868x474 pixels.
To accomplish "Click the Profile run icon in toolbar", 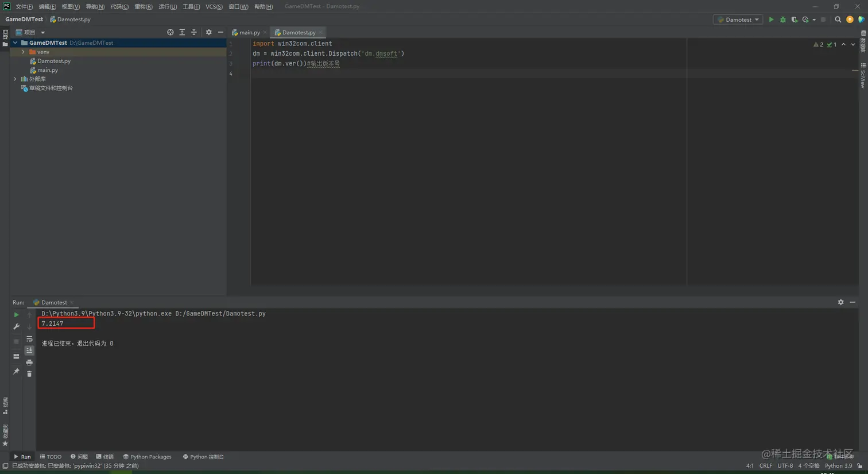I will [806, 20].
